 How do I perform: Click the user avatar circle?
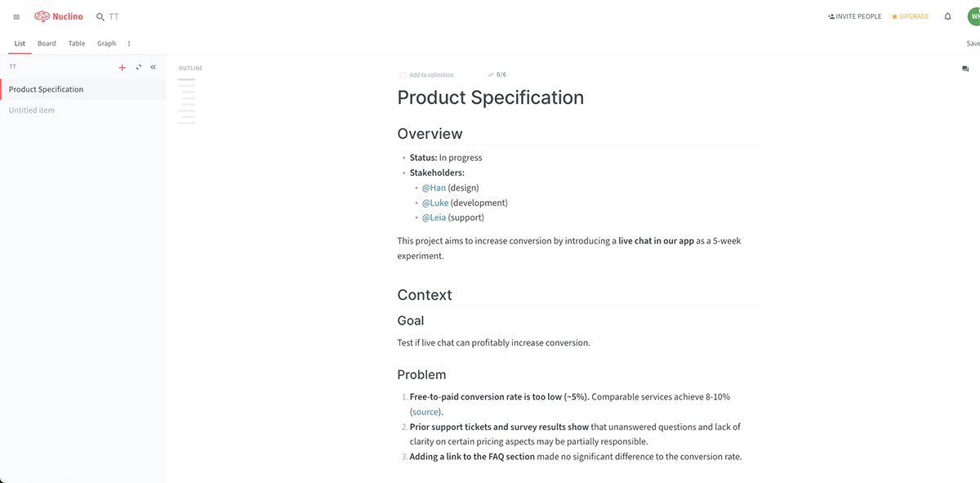click(973, 16)
